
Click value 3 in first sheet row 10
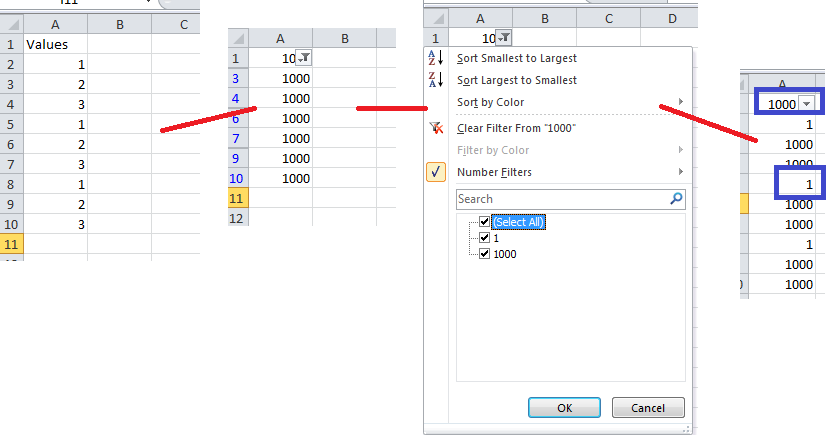click(56, 224)
